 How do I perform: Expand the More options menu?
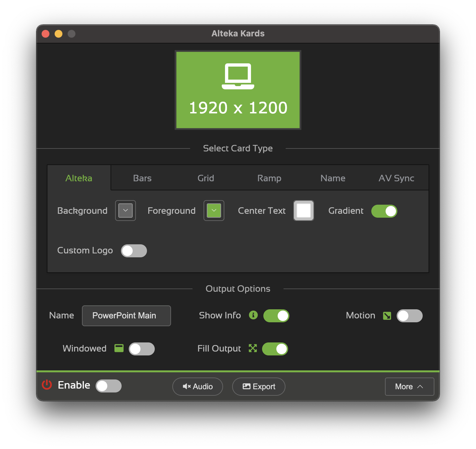coord(409,387)
